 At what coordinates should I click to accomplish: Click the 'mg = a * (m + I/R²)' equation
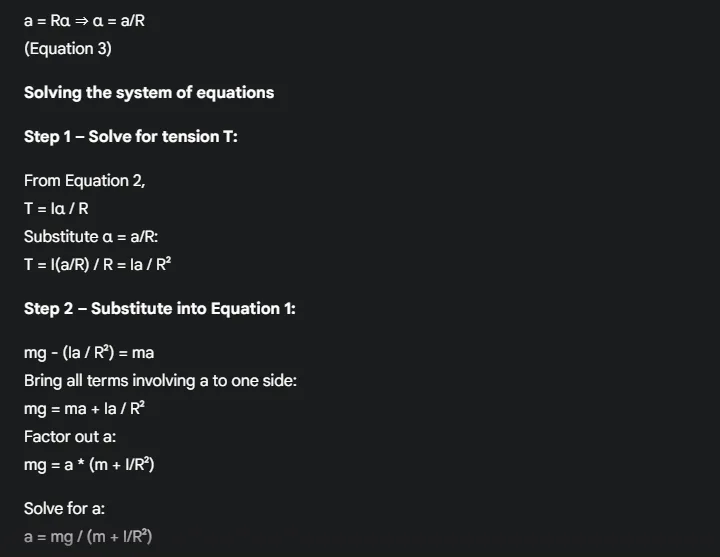click(x=89, y=465)
